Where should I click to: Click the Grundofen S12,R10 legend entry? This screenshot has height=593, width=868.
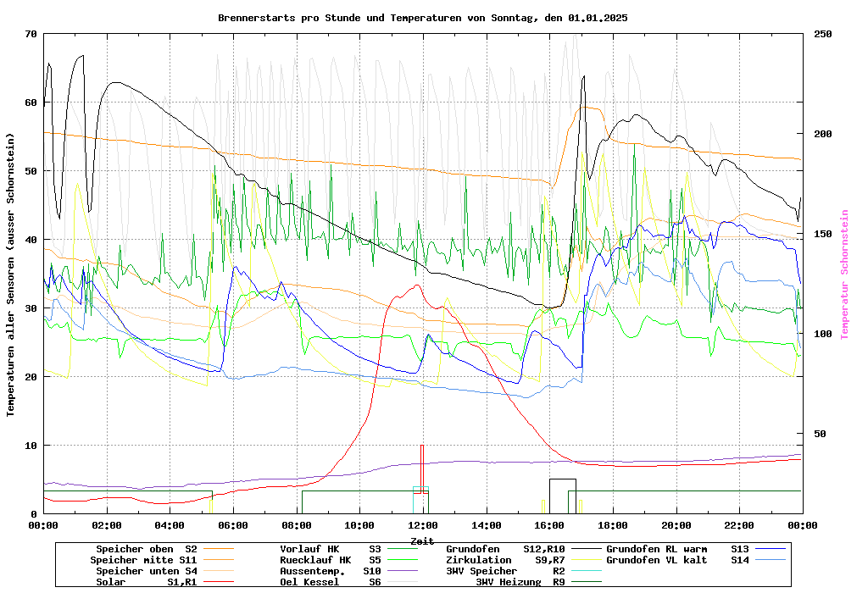pyautogui.click(x=505, y=549)
